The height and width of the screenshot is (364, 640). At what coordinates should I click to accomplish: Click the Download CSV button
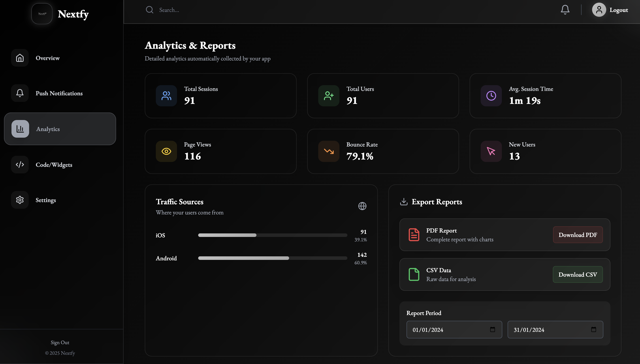tap(578, 274)
